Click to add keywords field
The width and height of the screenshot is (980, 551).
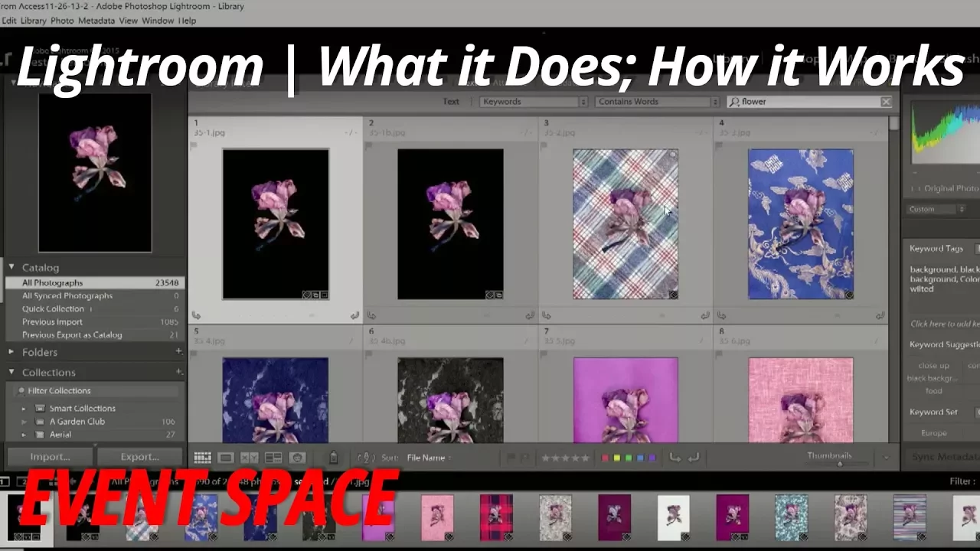coord(944,324)
